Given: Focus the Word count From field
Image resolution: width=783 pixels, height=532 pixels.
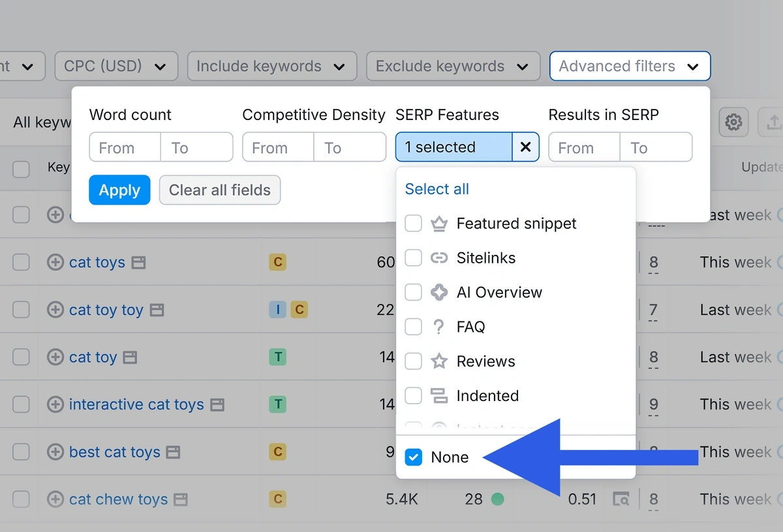Looking at the screenshot, I should (125, 147).
